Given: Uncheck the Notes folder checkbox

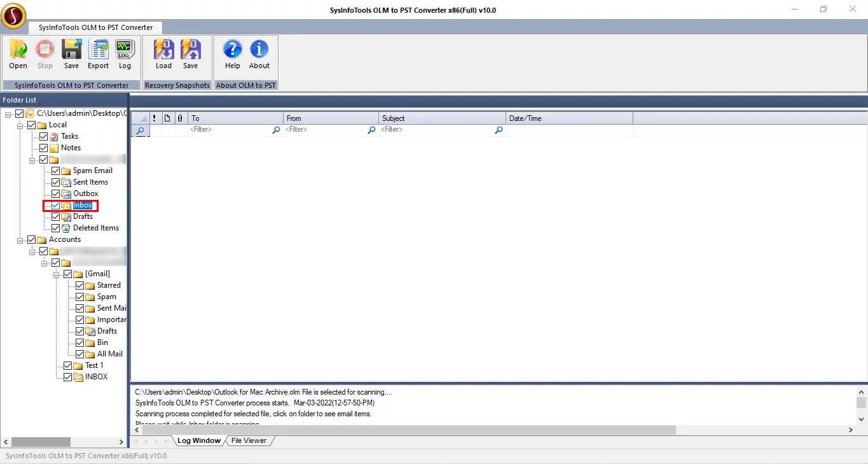Looking at the screenshot, I should click(x=43, y=148).
